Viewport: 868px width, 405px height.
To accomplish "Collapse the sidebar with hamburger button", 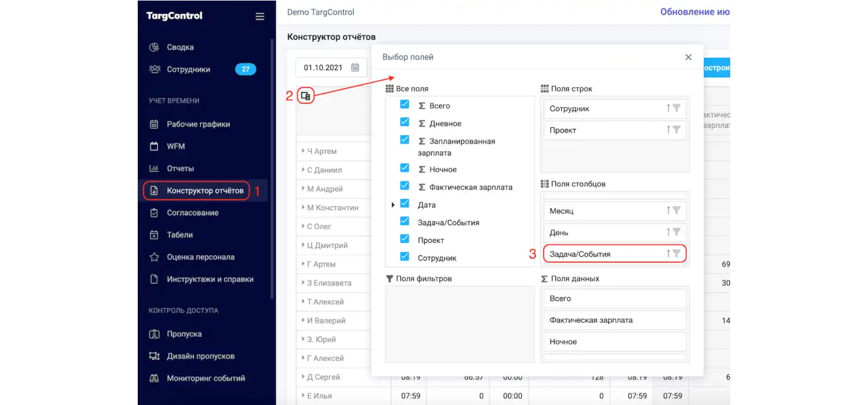I will (260, 16).
